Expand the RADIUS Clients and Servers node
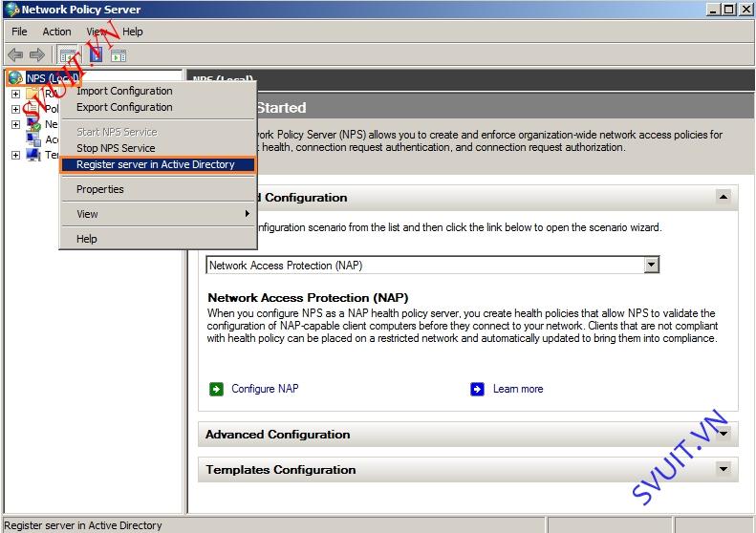The image size is (756, 533). (x=15, y=94)
